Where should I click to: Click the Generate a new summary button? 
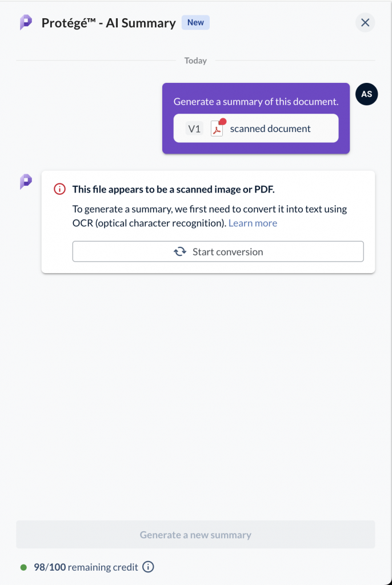coord(195,535)
